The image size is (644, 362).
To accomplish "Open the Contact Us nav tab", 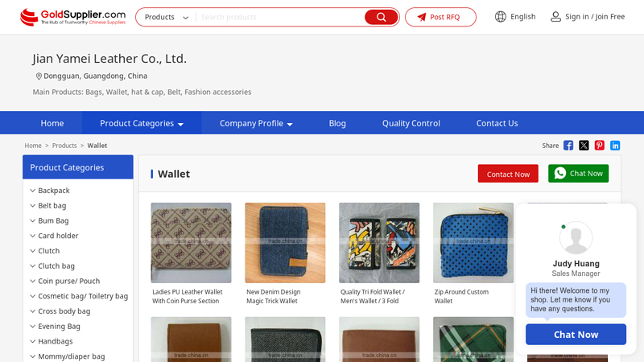I will coord(497,123).
